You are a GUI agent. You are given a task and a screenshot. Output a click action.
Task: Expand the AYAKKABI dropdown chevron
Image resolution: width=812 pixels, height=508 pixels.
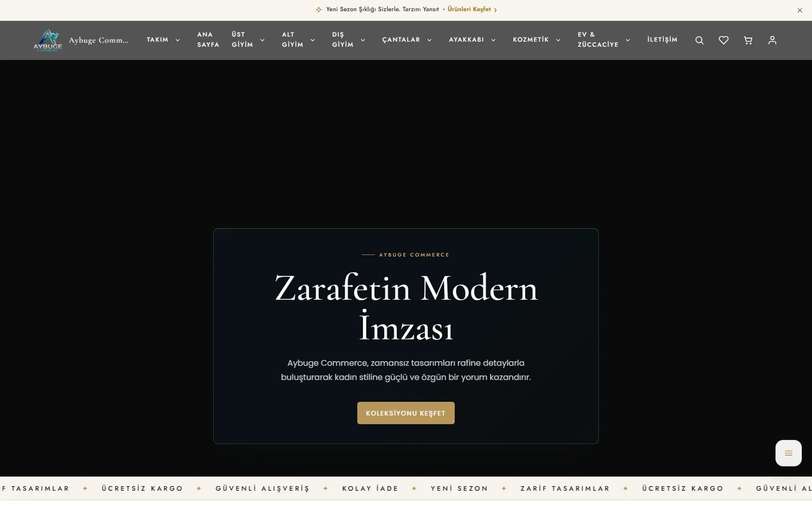click(x=493, y=40)
